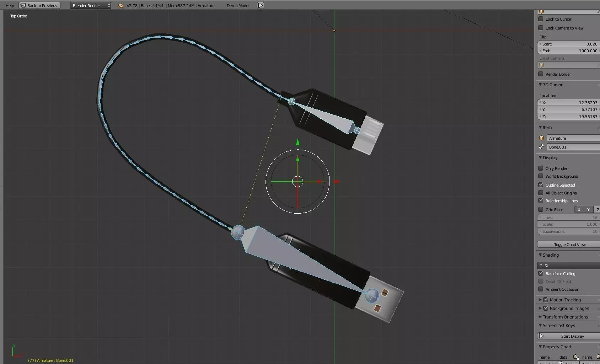Expand the Transform Orientations panel
The height and width of the screenshot is (364, 600).
(540, 317)
